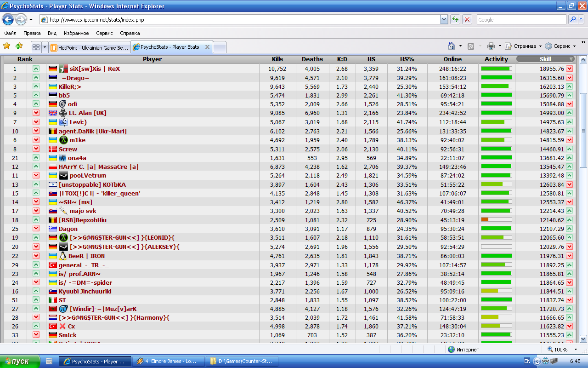Open the Home button dropdown arrow

coord(460,46)
